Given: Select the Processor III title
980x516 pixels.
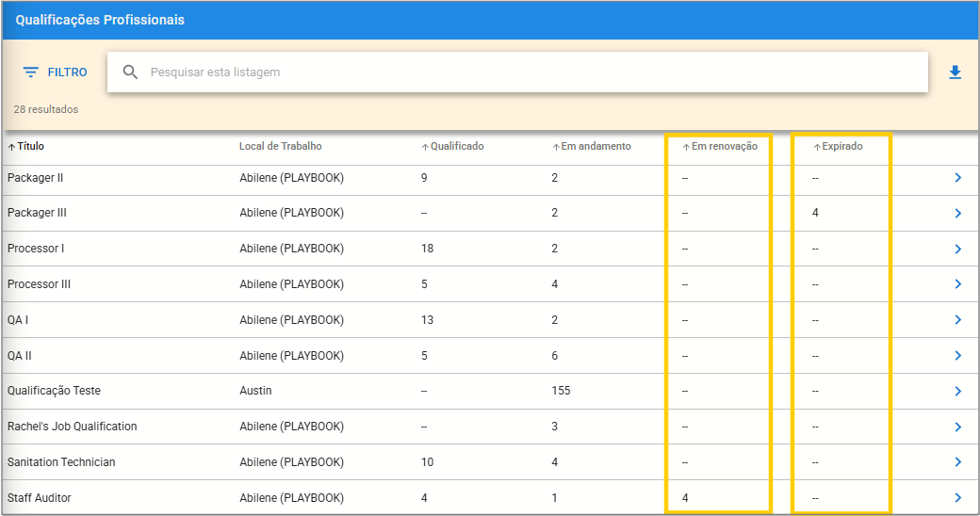Looking at the screenshot, I should 39,284.
